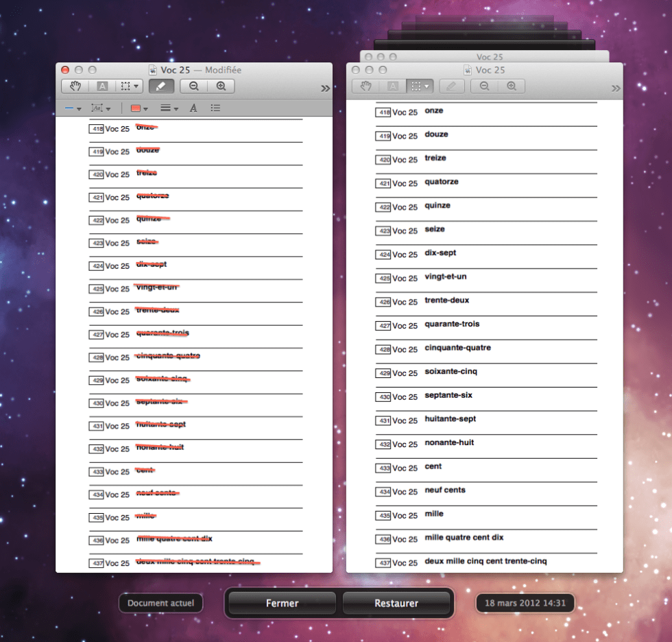Open the red annotation color swatch
The height and width of the screenshot is (642, 672).
coord(139,108)
